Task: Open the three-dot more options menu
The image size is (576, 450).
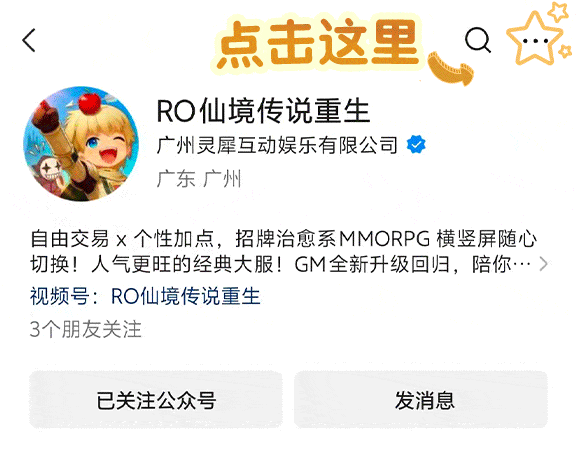Action: point(535,41)
